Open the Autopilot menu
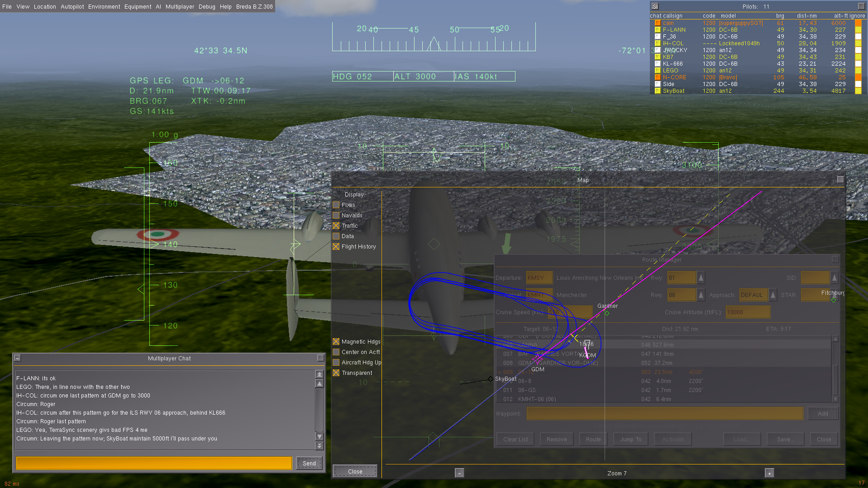This screenshot has height=488, width=868. click(72, 6)
